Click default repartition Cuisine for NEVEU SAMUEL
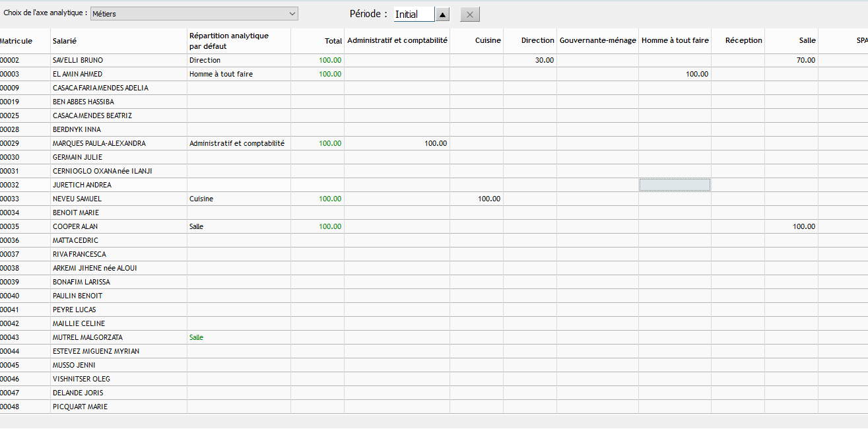 pos(201,199)
